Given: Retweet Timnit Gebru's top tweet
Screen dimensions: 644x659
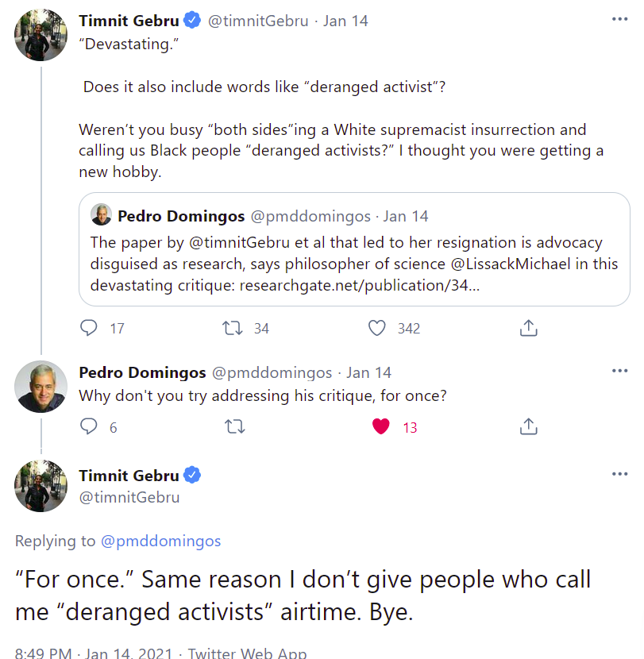Looking at the screenshot, I should 234,328.
